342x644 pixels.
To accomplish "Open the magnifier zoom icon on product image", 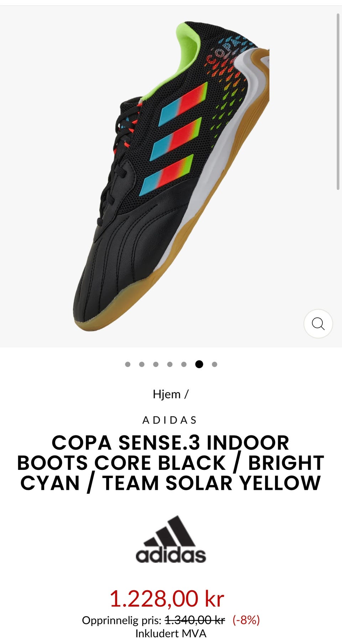I will [x=318, y=323].
